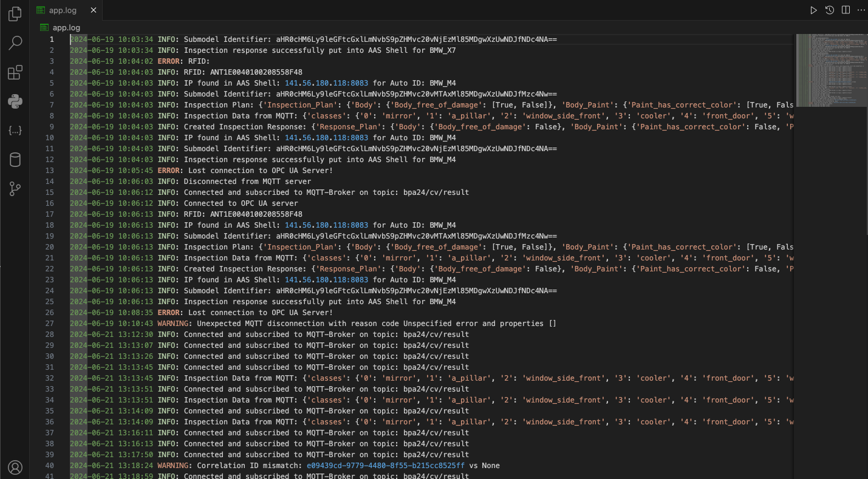Open the history clock icon in editor toolbar
Screen dimensions: 868x479
(x=830, y=10)
